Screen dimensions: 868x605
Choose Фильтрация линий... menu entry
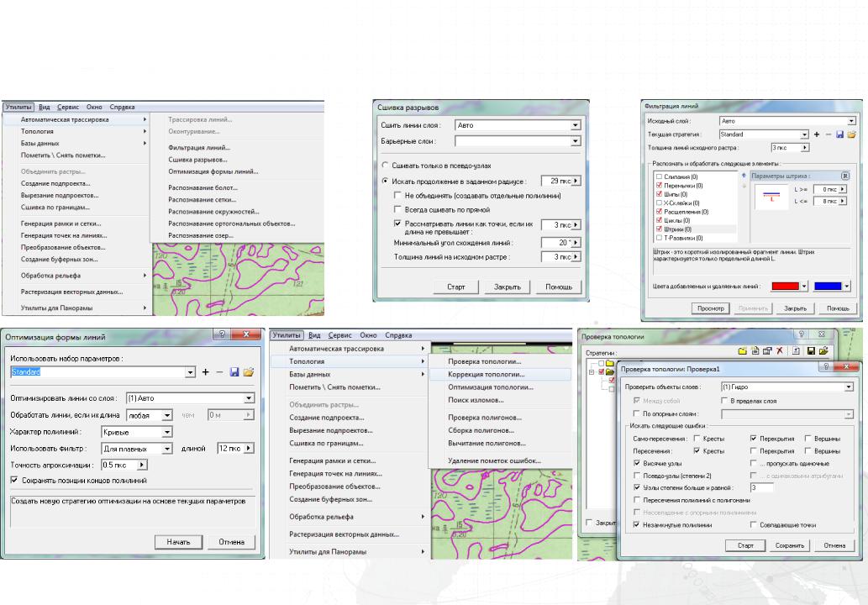coord(199,148)
